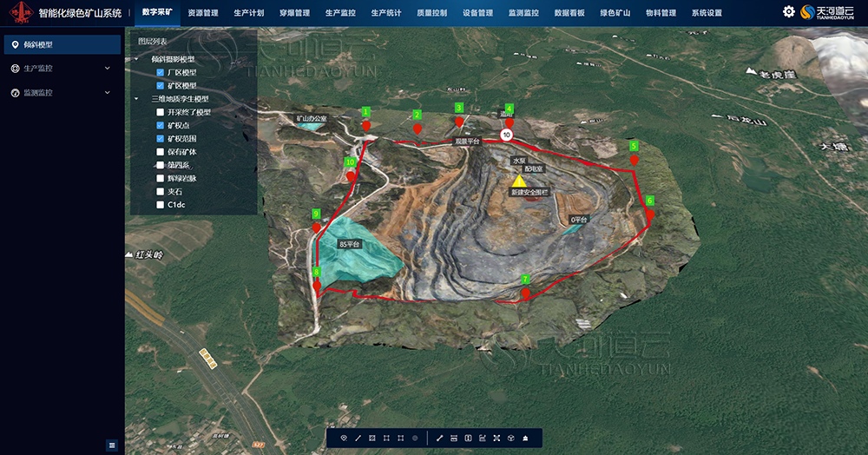Open the 数字采矿 top menu tab
Screen dimensions: 868x455
click(x=157, y=12)
